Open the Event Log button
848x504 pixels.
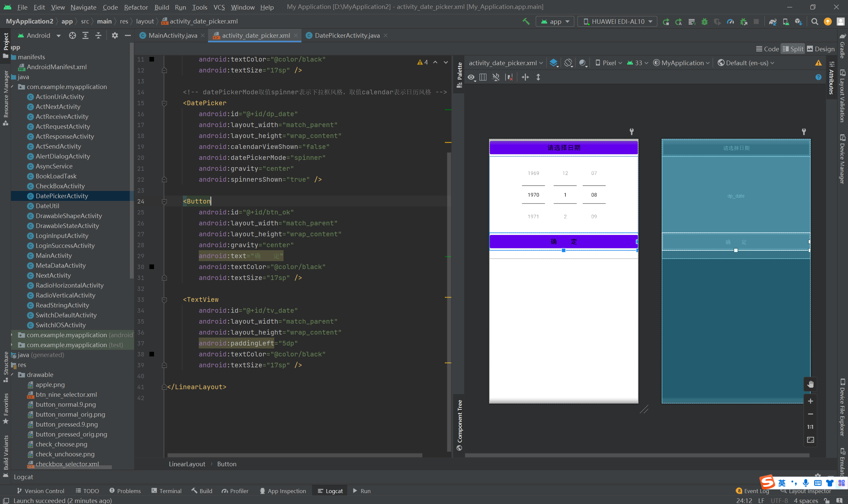[x=753, y=491]
